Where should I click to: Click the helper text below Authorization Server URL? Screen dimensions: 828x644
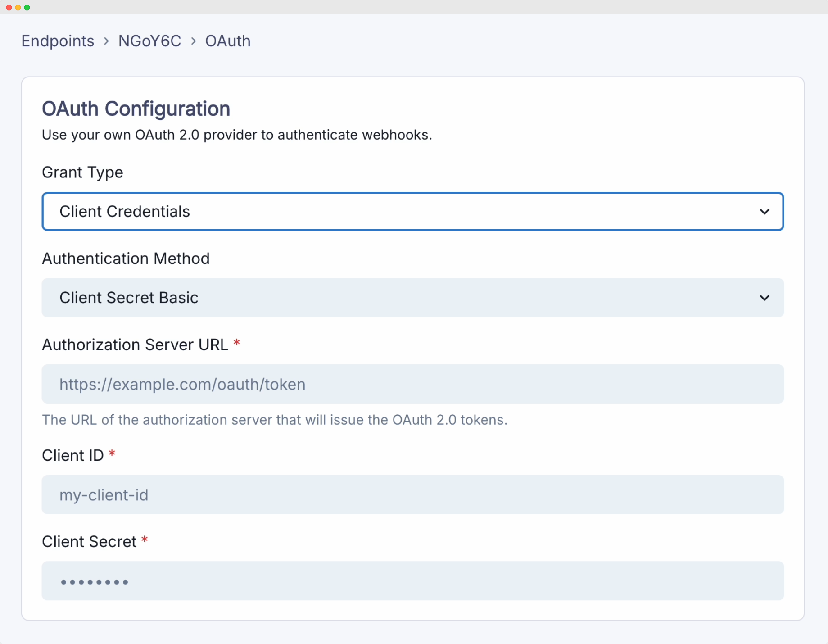275,420
